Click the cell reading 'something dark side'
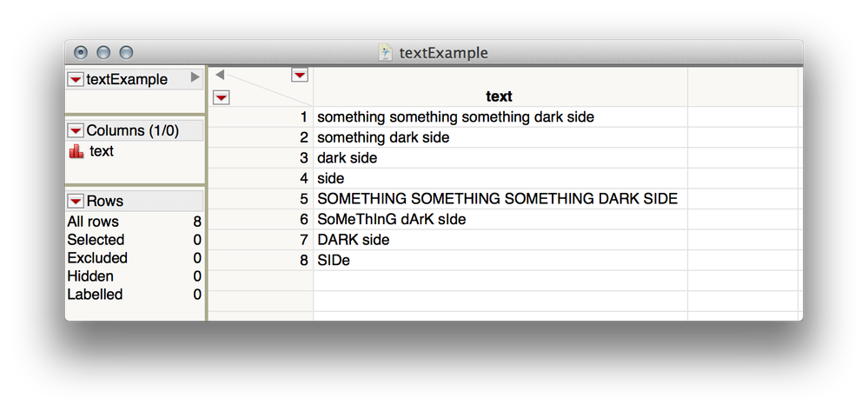Image resolution: width=868 pixels, height=411 pixels. pos(500,136)
